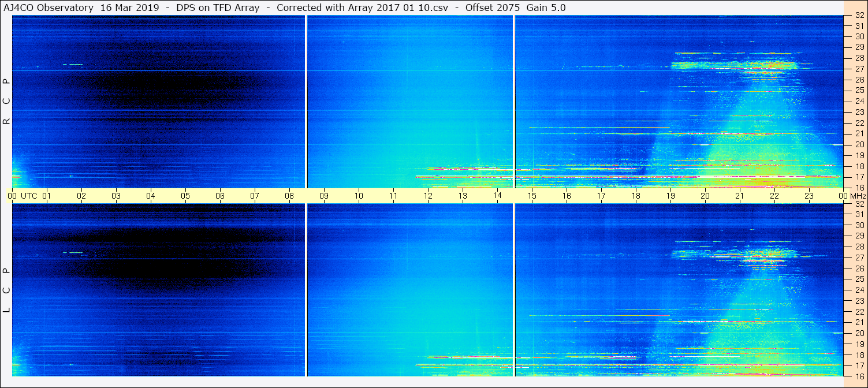Click the 17 MHz tick on LCP frequency axis
This screenshot has height=388, width=868.
(859, 365)
